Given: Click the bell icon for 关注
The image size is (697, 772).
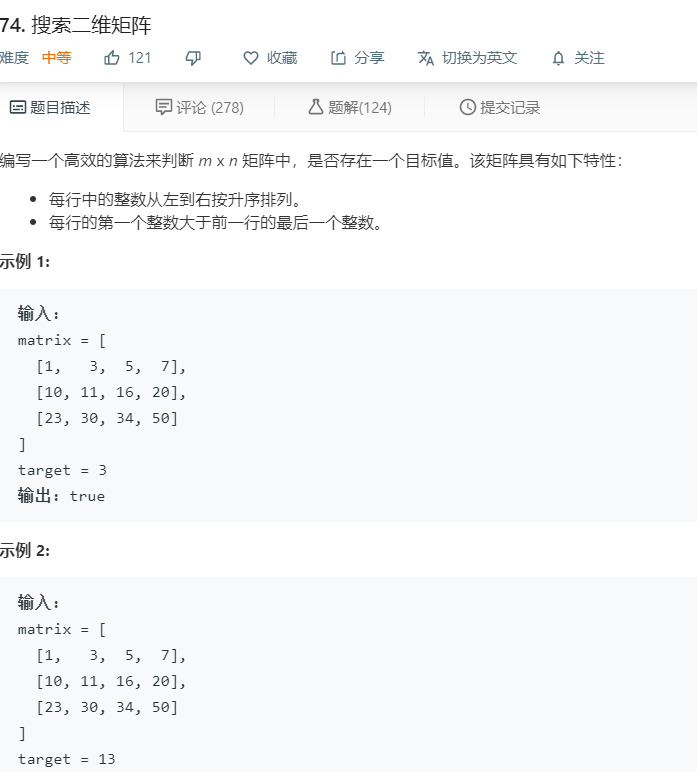Looking at the screenshot, I should click(558, 59).
